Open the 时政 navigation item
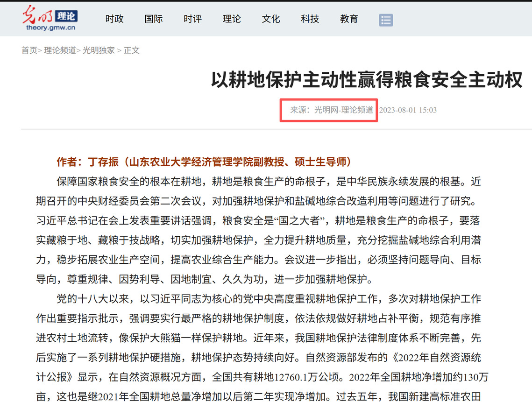 (114, 19)
